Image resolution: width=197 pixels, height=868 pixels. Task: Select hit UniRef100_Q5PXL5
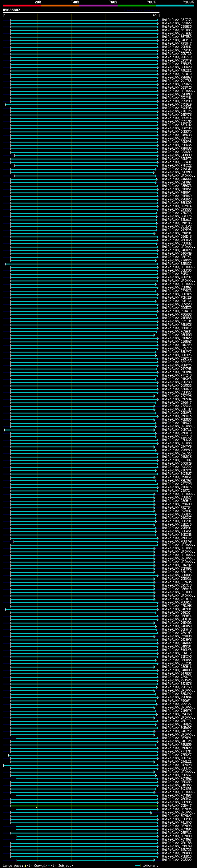(x=177, y=416)
